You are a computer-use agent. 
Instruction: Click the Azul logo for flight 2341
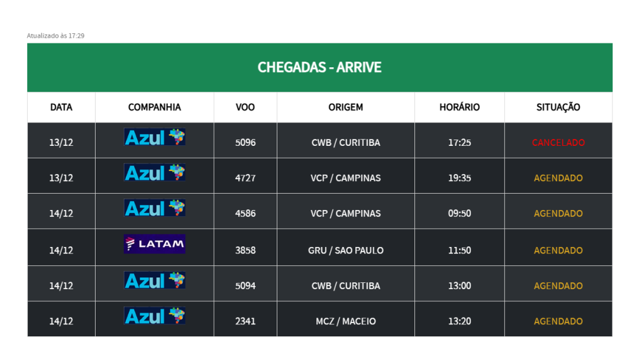pos(155,316)
